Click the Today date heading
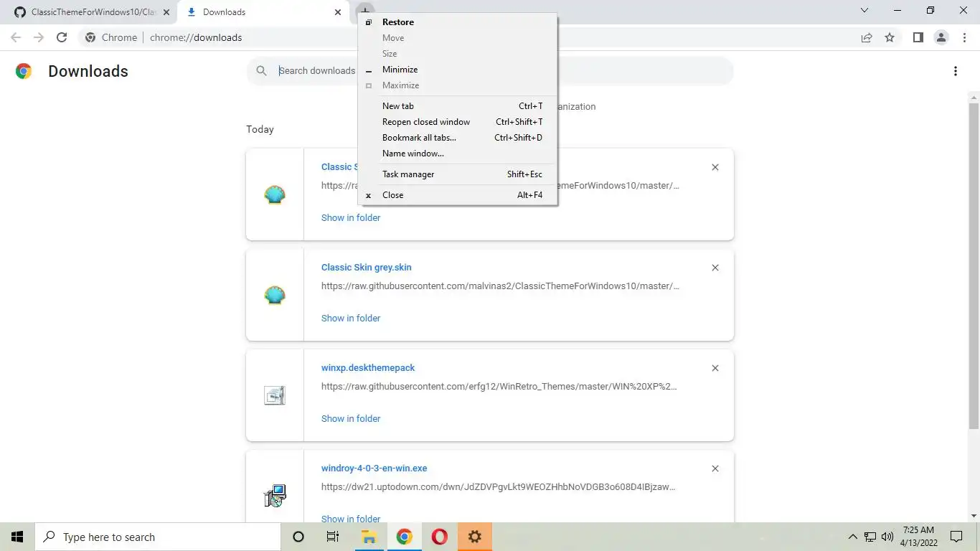The width and height of the screenshot is (980, 551). click(260, 129)
